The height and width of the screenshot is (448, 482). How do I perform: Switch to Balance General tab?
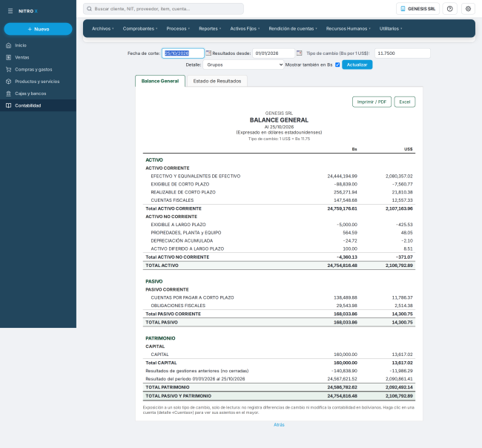160,81
